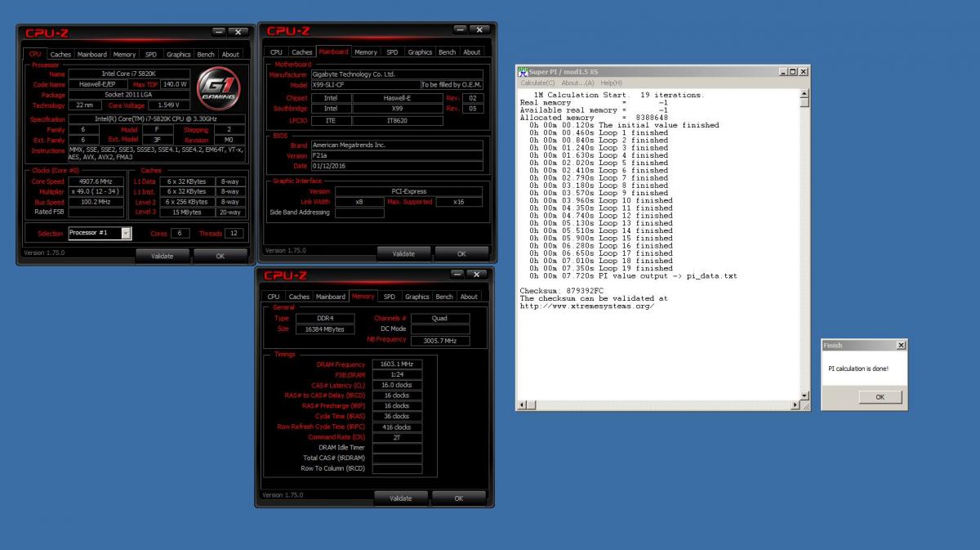Close the Finish dialog with X
Image resolution: width=980 pixels, height=550 pixels.
pyautogui.click(x=901, y=346)
